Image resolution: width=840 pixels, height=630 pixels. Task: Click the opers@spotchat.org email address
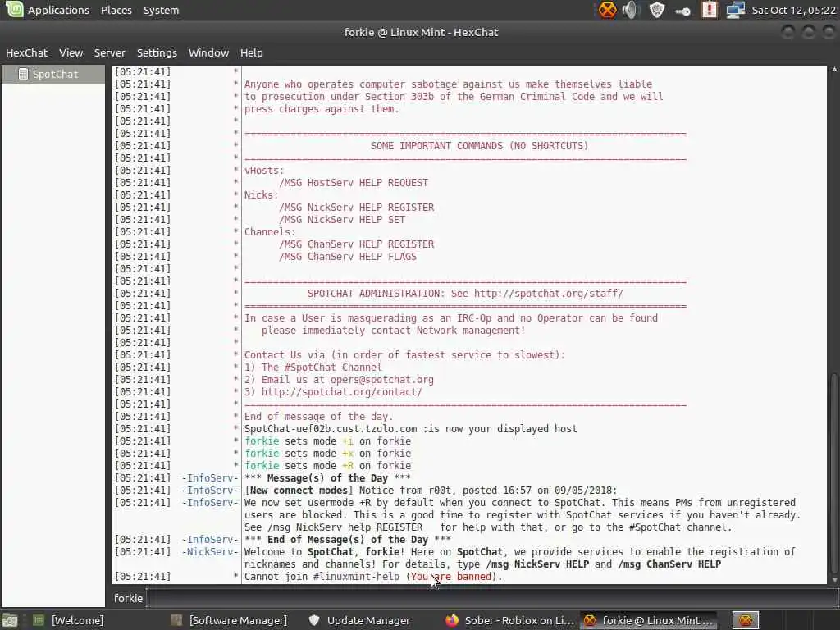click(382, 379)
